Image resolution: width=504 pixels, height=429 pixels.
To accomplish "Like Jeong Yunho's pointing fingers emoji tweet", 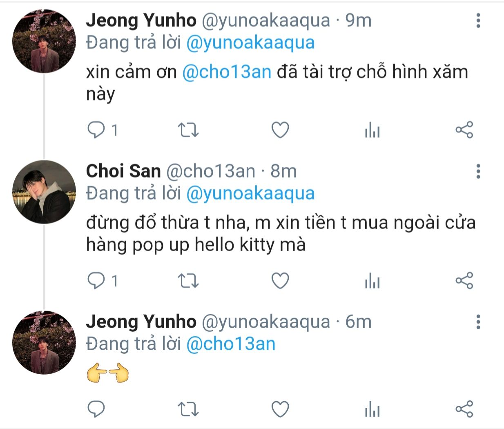I will pyautogui.click(x=280, y=409).
